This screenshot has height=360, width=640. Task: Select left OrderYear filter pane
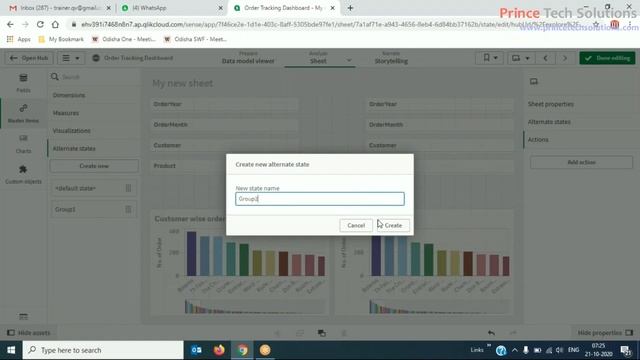pos(225,104)
